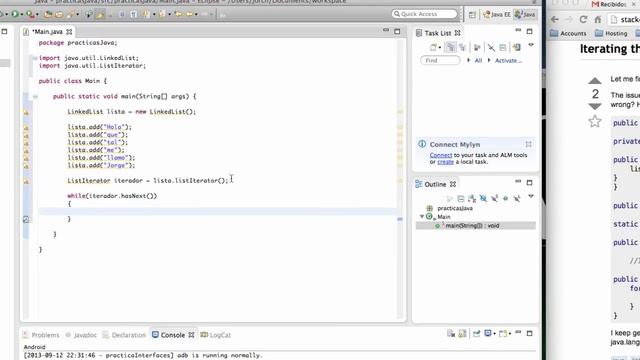
Task: Toggle Hide Non-Public Members green dot icon
Action: [x=505, y=199]
